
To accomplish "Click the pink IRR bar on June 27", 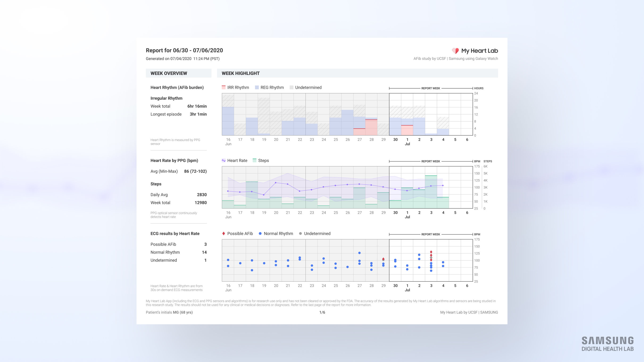I will 359,132.
